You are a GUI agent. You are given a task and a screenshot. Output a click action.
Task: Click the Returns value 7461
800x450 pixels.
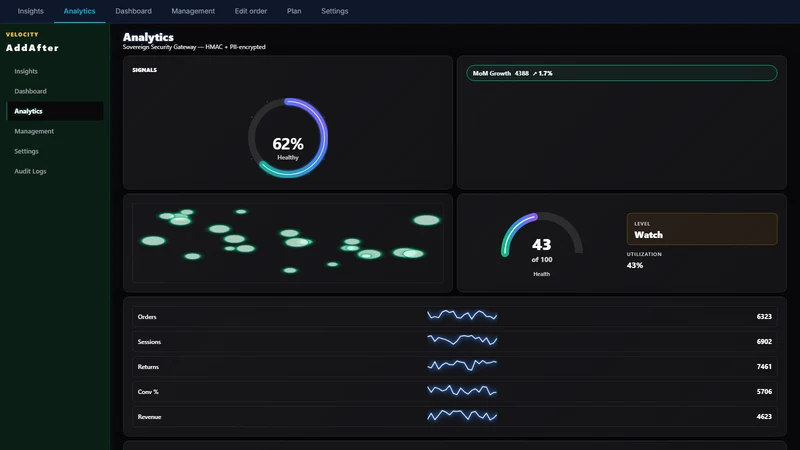point(764,366)
